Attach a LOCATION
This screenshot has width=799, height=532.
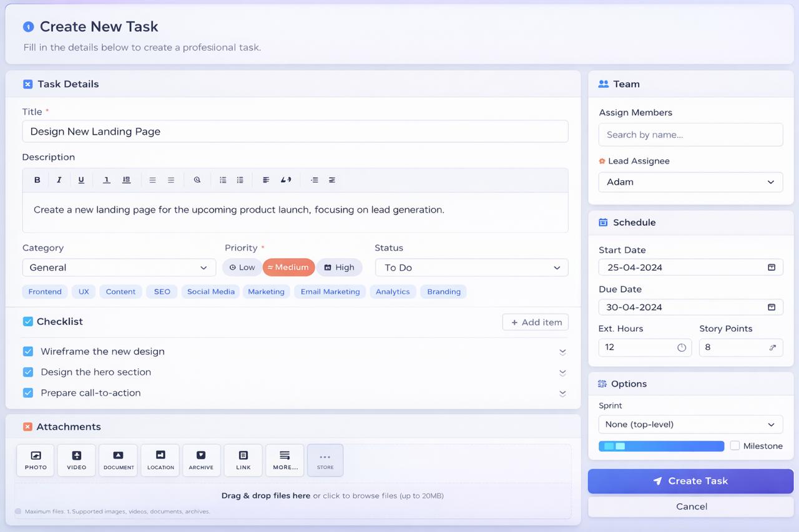[160, 460]
